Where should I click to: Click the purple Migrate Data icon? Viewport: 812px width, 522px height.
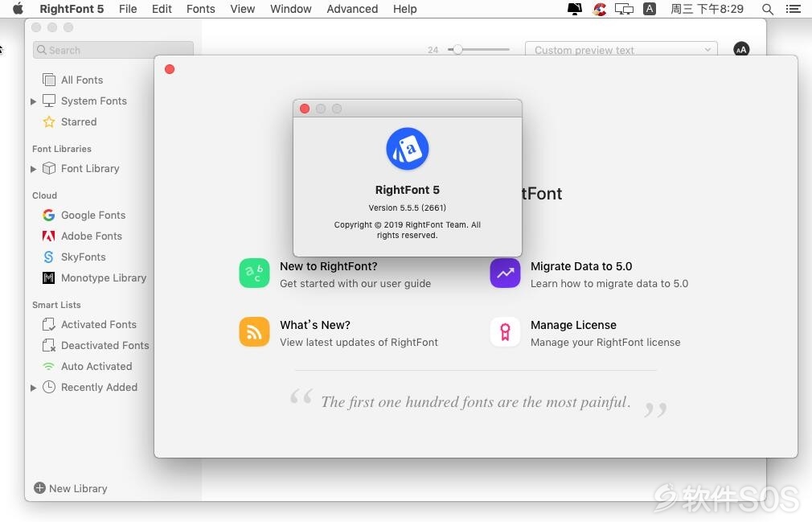click(x=505, y=273)
